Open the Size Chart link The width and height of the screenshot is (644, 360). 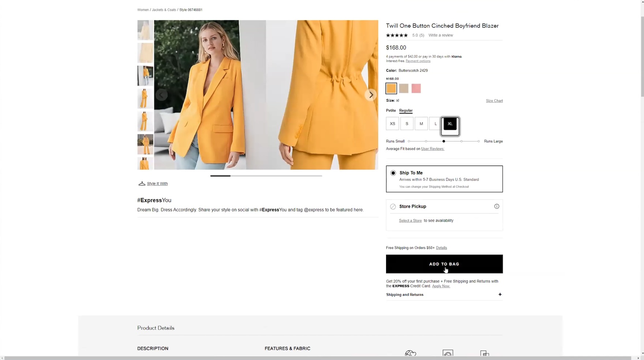tap(494, 101)
